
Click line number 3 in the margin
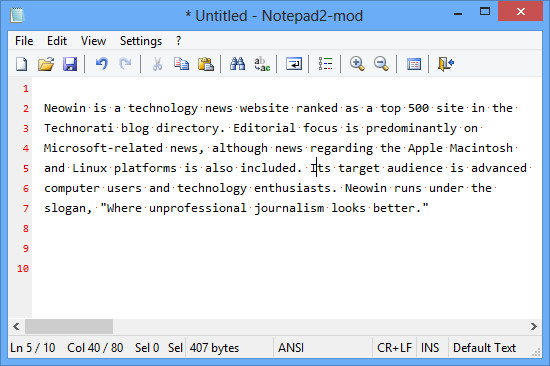(x=26, y=128)
